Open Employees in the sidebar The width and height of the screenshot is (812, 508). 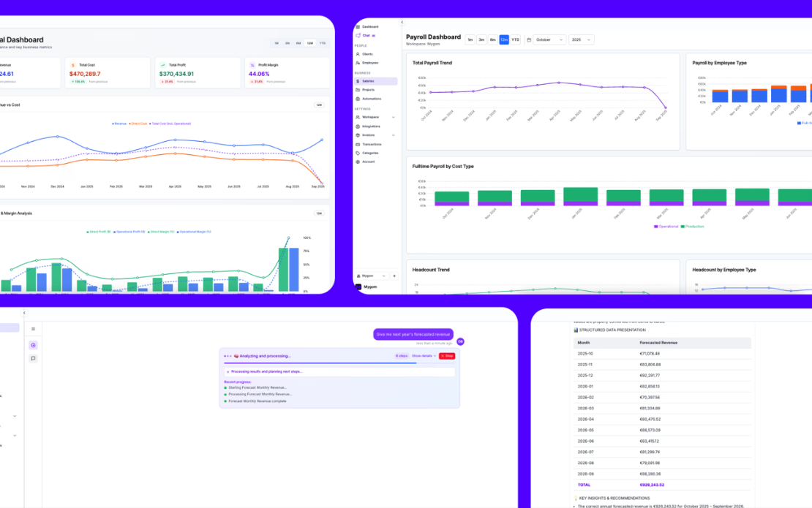pos(369,62)
